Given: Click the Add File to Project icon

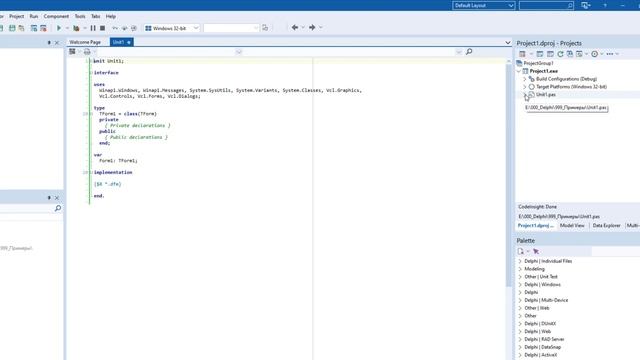Looking at the screenshot, I should tap(34, 28).
